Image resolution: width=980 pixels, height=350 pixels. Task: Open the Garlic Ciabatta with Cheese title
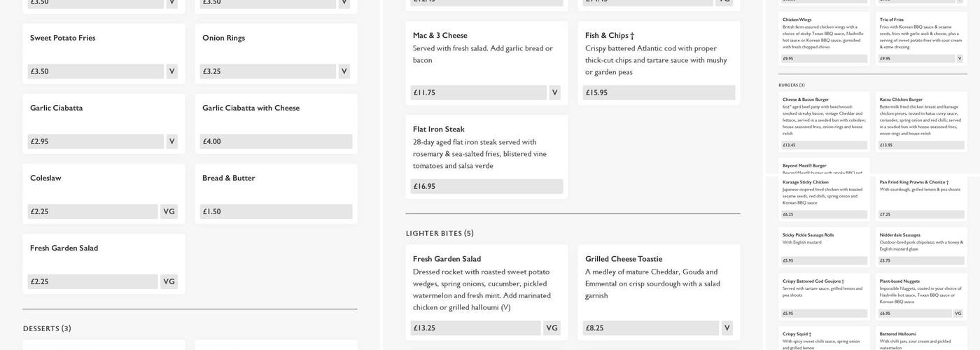pyautogui.click(x=251, y=108)
